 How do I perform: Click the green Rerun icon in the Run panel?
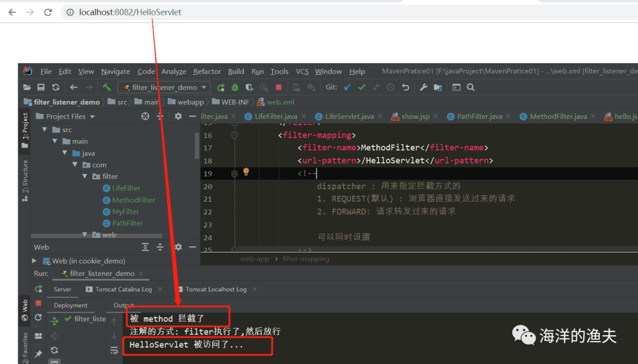click(38, 289)
